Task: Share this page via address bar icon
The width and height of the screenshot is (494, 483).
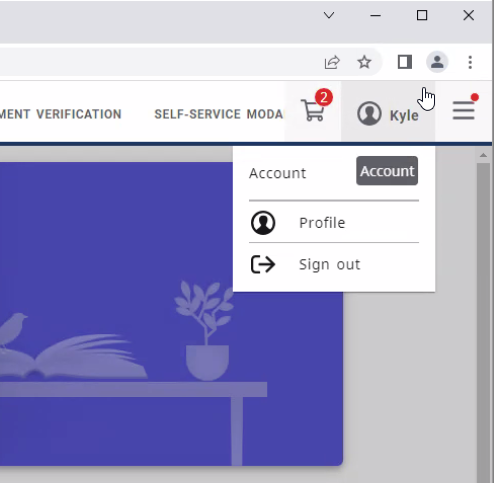Action: [x=332, y=62]
